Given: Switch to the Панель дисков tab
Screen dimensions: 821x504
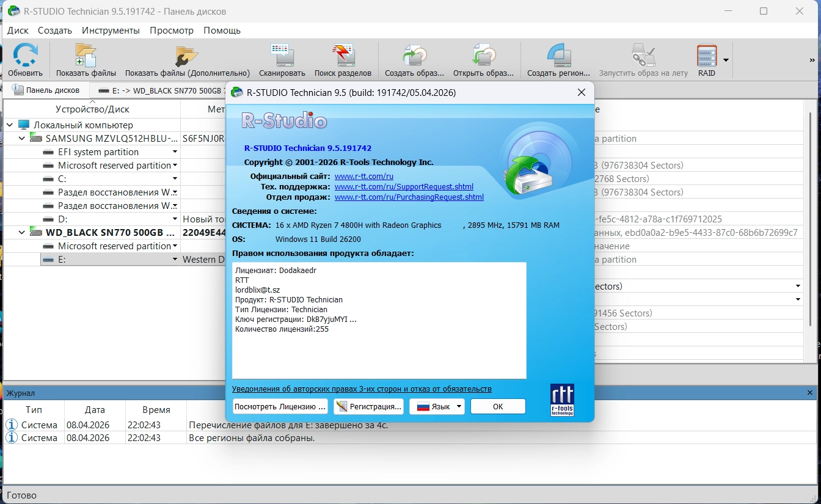Looking at the screenshot, I should 46,90.
